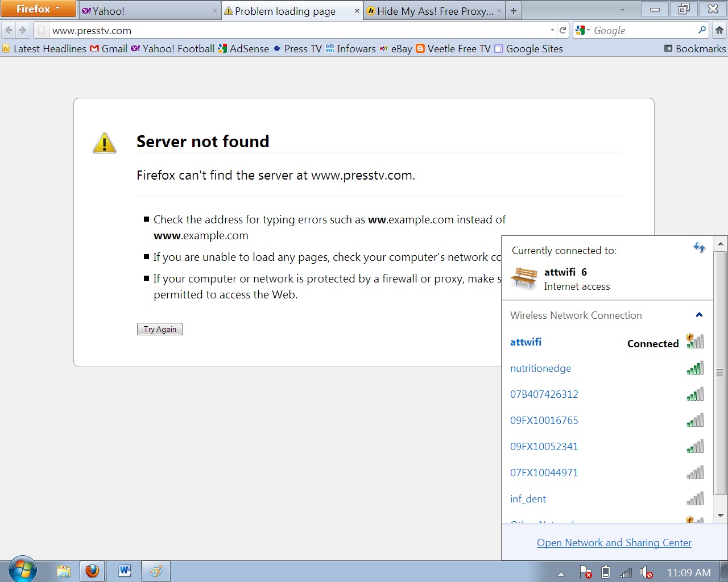Select the 07B407426312 wireless network
Viewport: 728px width, 582px height.
[x=607, y=394]
